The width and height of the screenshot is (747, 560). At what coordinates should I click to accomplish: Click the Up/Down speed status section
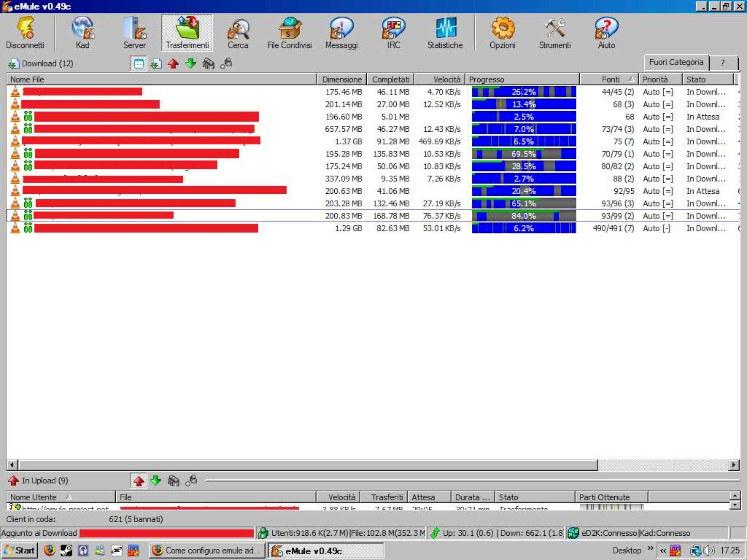coord(496,533)
